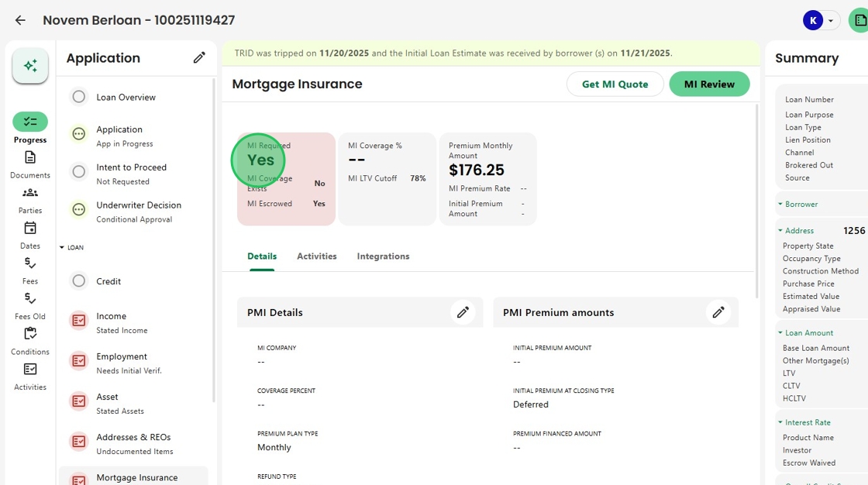Image resolution: width=868 pixels, height=485 pixels.
Task: Switch to the Integrations tab
Action: [383, 256]
